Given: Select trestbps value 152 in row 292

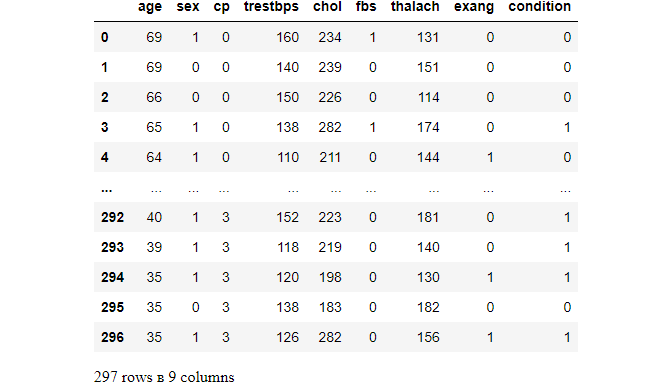Looking at the screenshot, I should pos(287,217).
